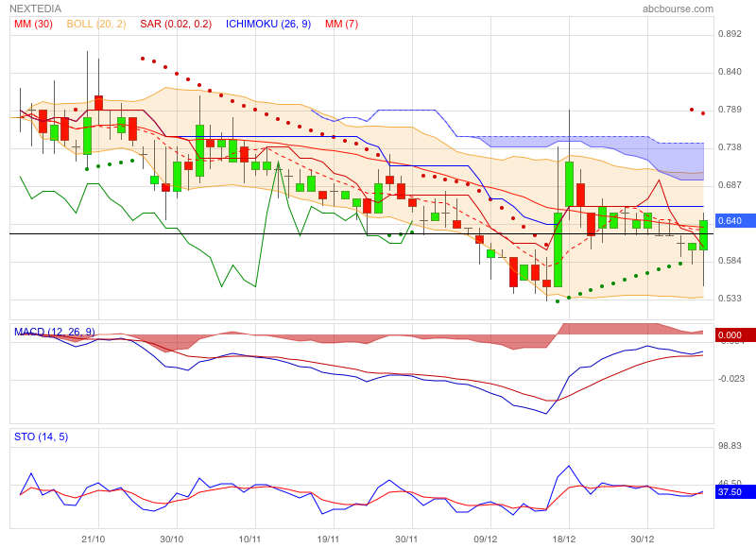Viewport: 756px width, 548px height.
Task: Click the MM (7) legend label
Action: pyautogui.click(x=341, y=24)
